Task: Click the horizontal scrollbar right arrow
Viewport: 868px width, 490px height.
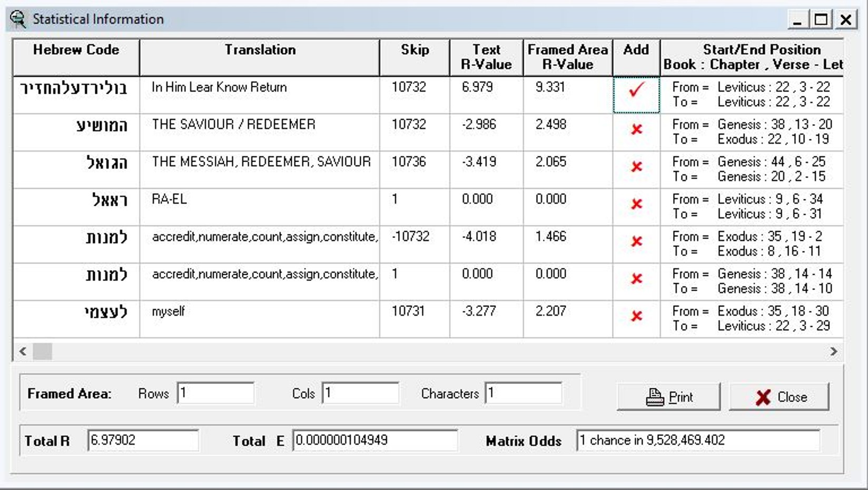Action: coord(834,351)
